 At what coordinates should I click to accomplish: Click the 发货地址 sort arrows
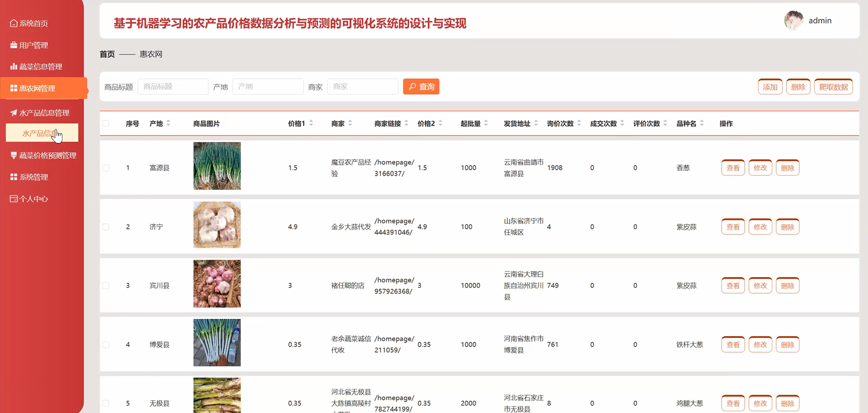point(536,124)
